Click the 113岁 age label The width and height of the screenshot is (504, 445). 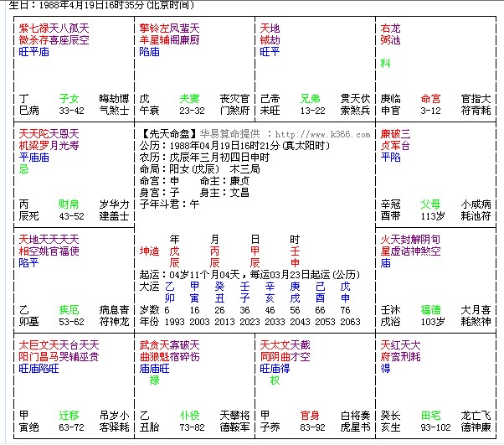click(433, 216)
